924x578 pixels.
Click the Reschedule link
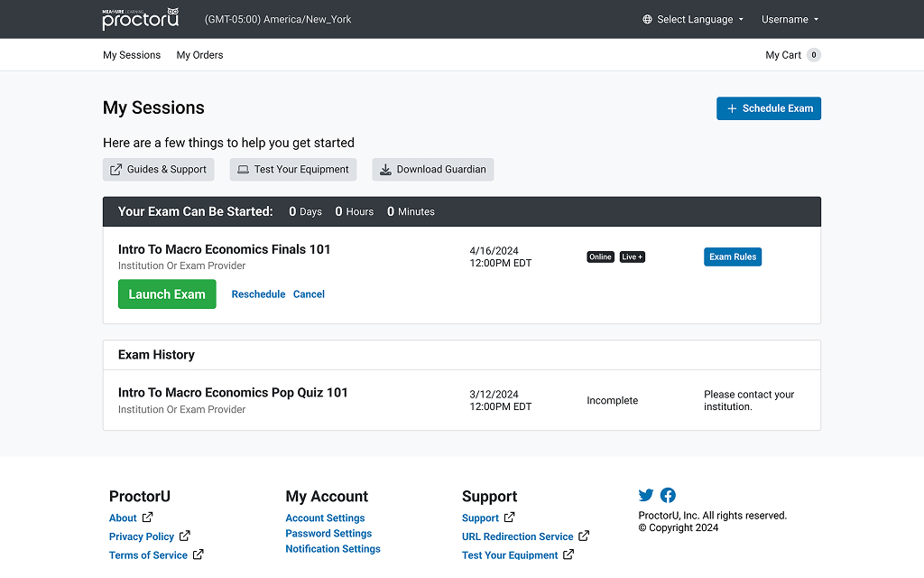258,294
